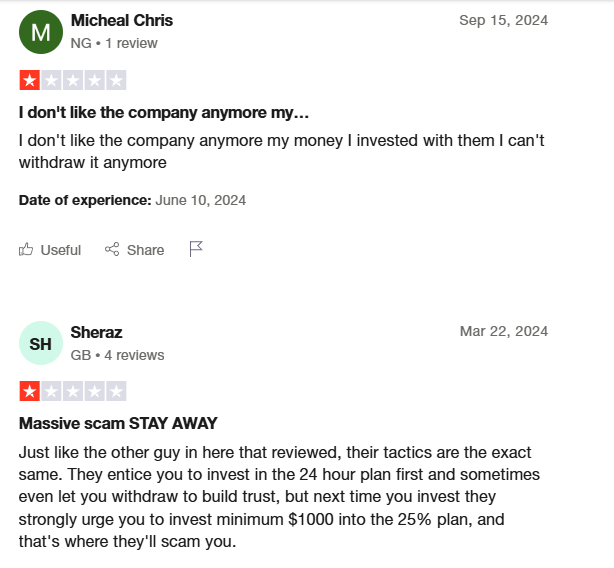Click the thumbs-up Useful icon

[x=26, y=249]
